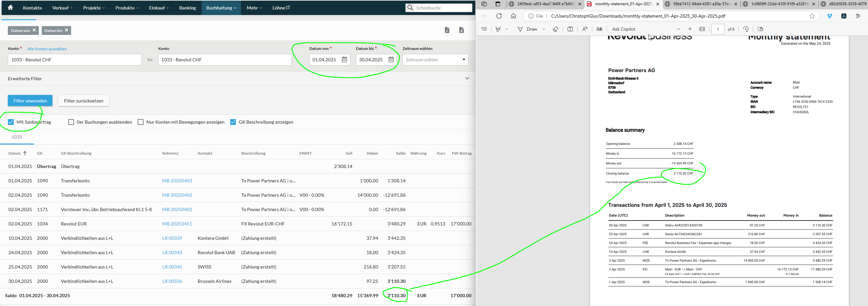Select the PDF highlight tool

[498, 29]
